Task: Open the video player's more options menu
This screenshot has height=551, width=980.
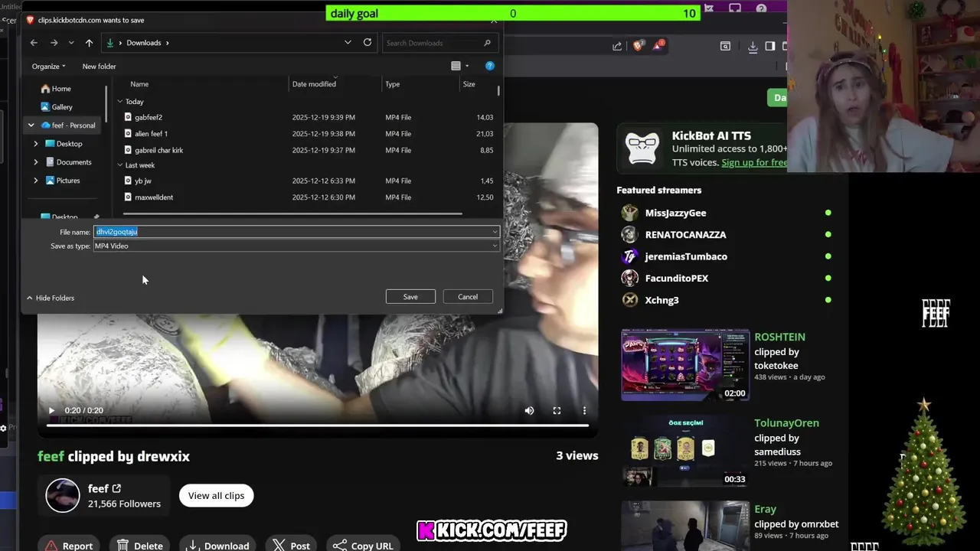Action: tap(584, 411)
